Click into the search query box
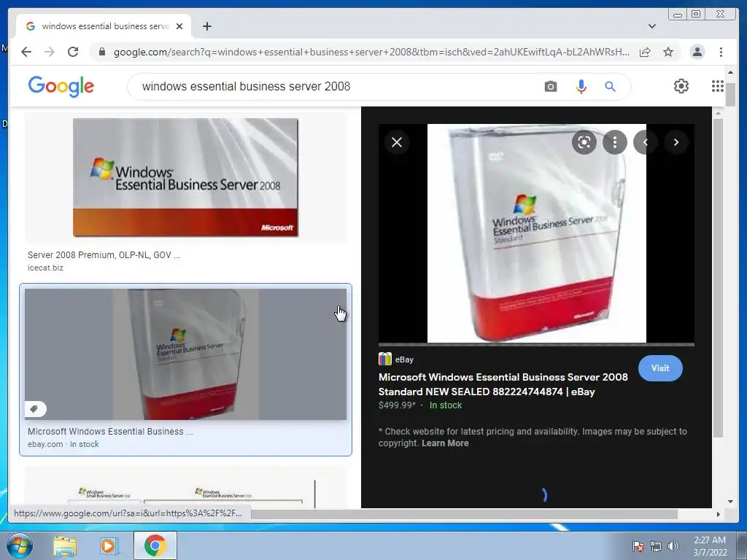 333,87
